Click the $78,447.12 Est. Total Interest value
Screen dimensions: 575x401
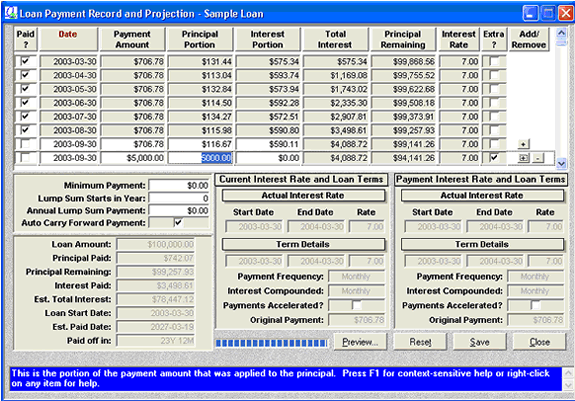[x=156, y=299]
